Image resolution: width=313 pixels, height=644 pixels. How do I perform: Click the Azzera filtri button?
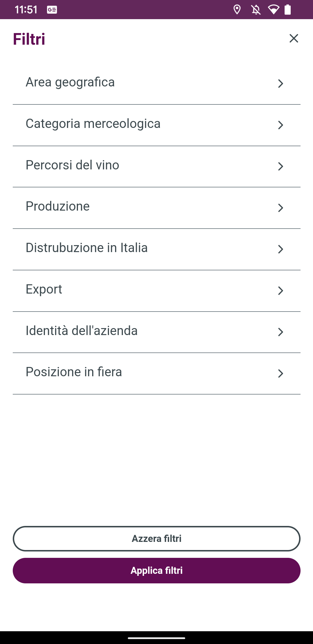[156, 539]
